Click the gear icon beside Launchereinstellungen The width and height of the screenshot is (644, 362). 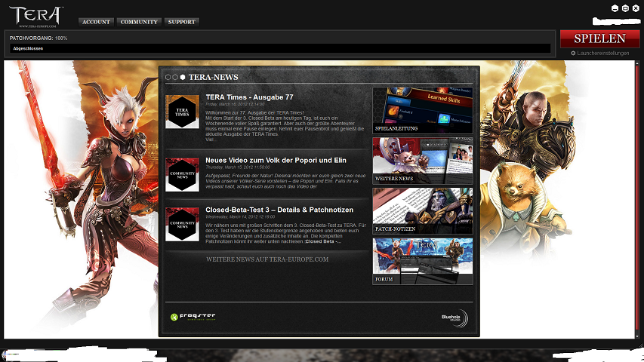click(x=573, y=54)
